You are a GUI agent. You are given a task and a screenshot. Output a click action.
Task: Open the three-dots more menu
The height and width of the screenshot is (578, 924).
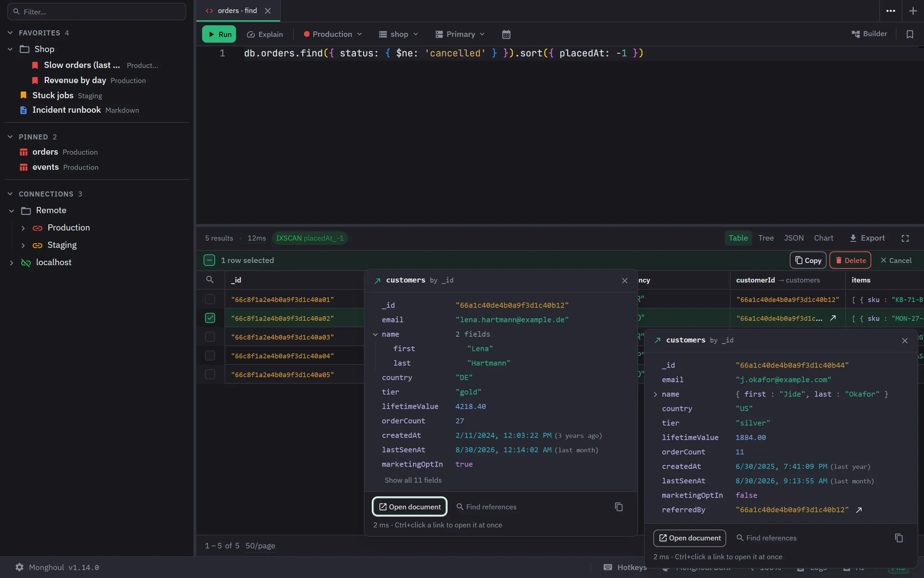click(x=891, y=11)
